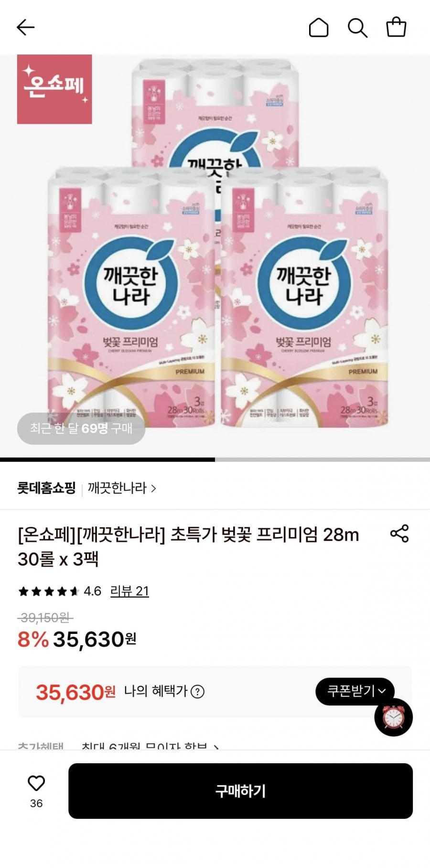Open help for 나의 혜택가
Viewport: 430px width, 868px height.
(197, 692)
